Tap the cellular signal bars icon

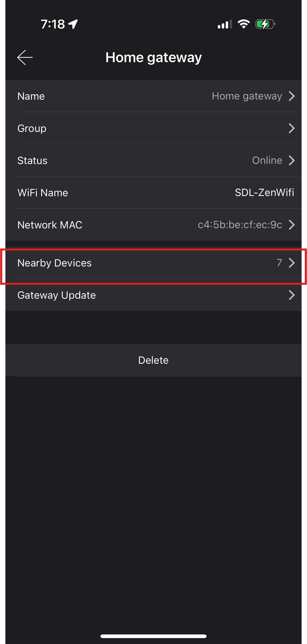point(224,24)
